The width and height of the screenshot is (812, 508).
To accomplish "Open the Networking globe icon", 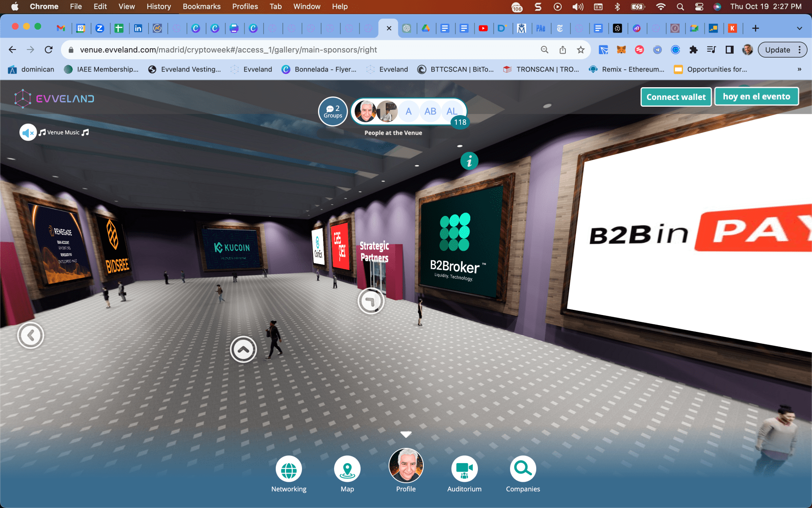I will (289, 469).
